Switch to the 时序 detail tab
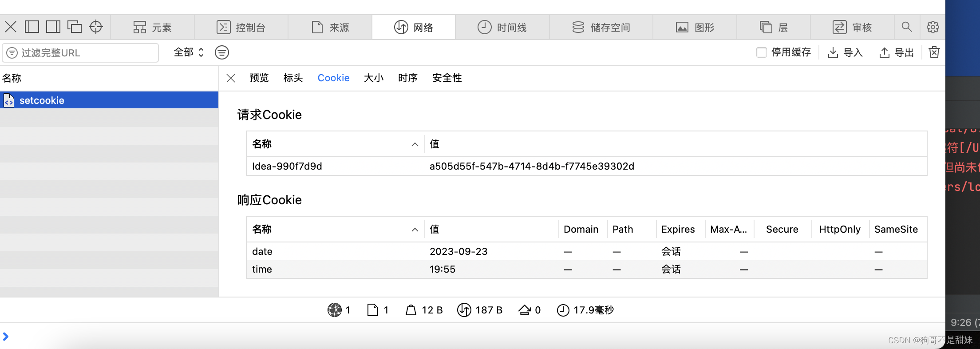 408,78
